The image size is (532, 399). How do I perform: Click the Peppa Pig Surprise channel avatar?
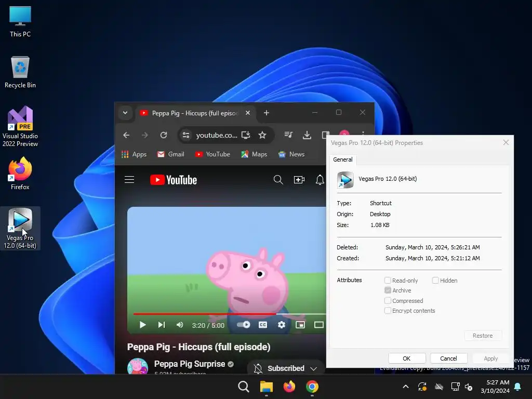tap(137, 366)
